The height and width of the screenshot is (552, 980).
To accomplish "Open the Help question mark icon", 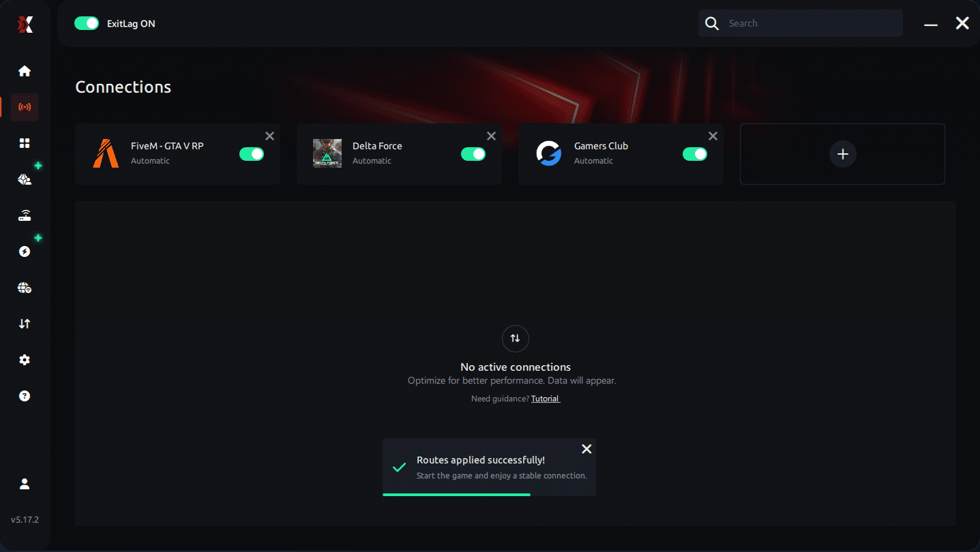I will 25,396.
